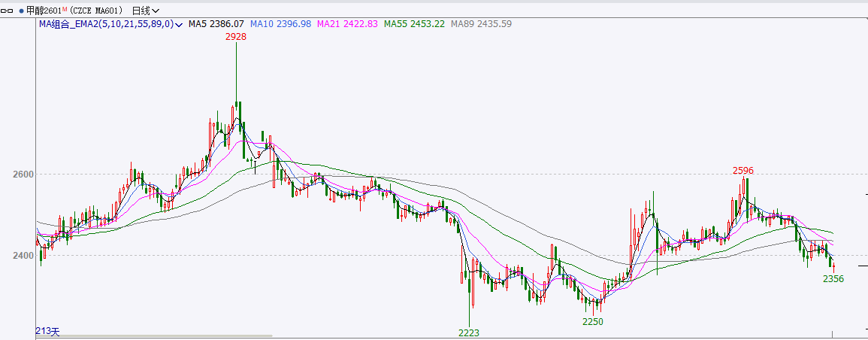Click the 2596 peak price label
868x340 pixels.
pyautogui.click(x=743, y=171)
